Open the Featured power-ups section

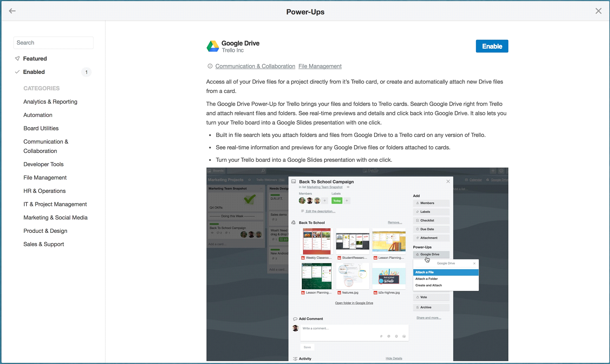tap(35, 58)
